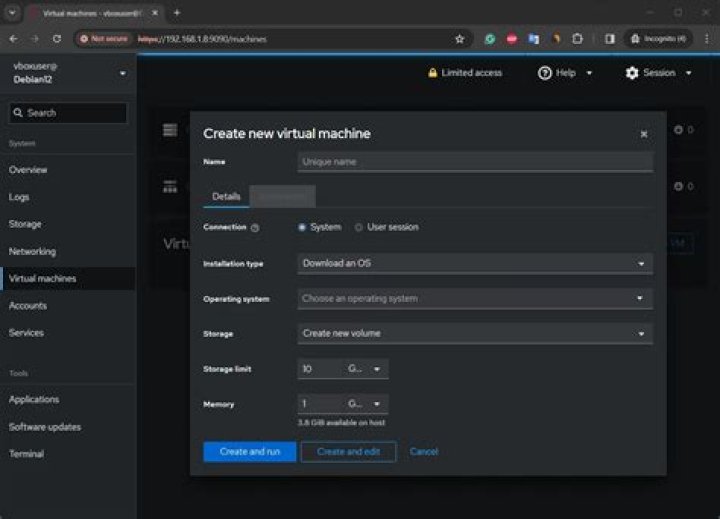This screenshot has width=720, height=519.
Task: Select the User session radio button
Action: click(359, 227)
